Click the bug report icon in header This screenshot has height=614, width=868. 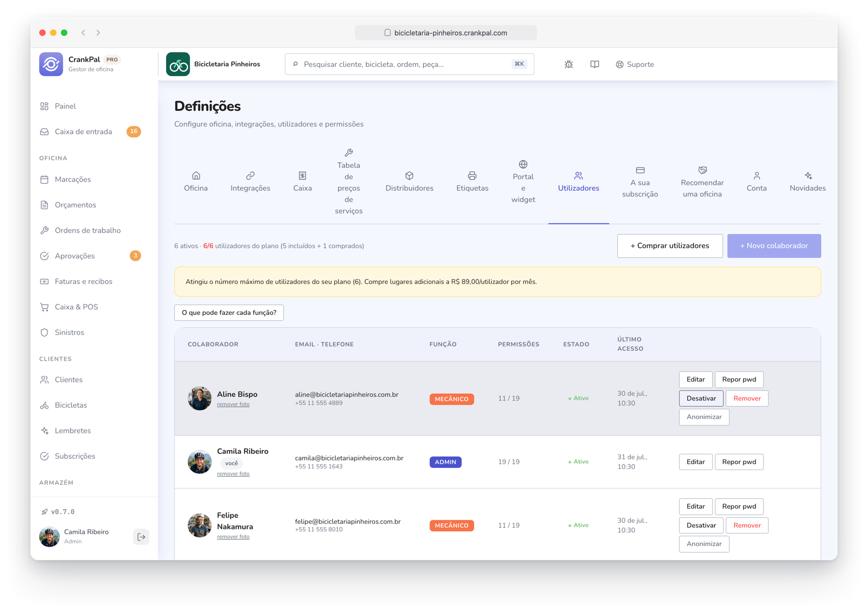(x=569, y=64)
